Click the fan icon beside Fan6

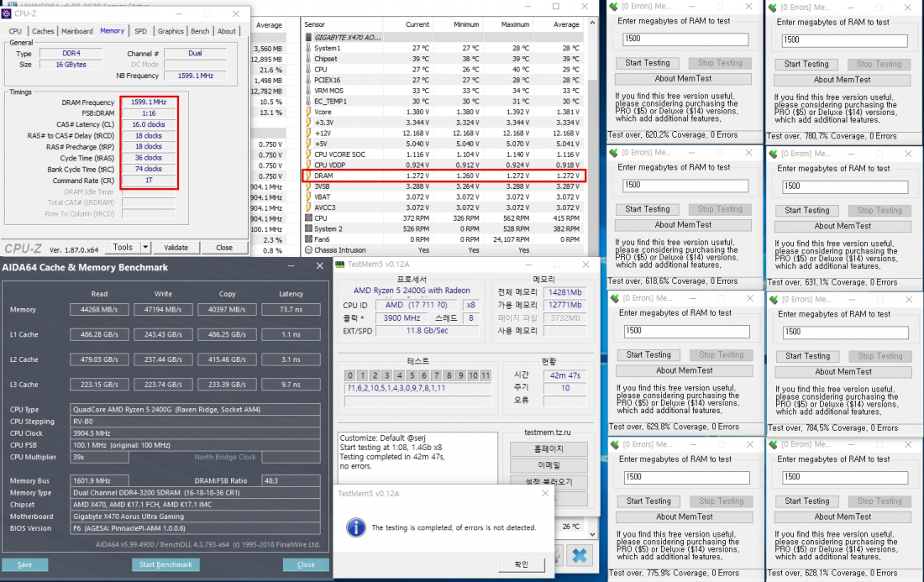tap(308, 239)
